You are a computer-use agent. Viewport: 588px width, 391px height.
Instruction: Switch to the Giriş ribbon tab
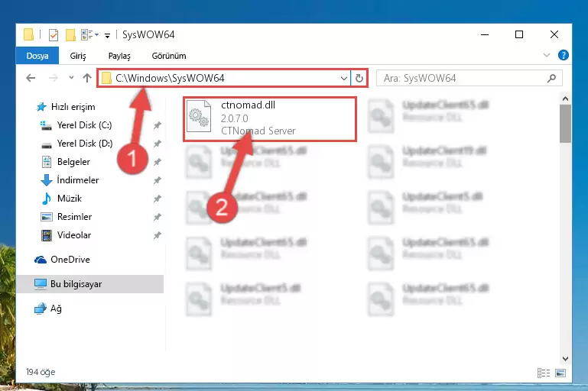[x=78, y=56]
